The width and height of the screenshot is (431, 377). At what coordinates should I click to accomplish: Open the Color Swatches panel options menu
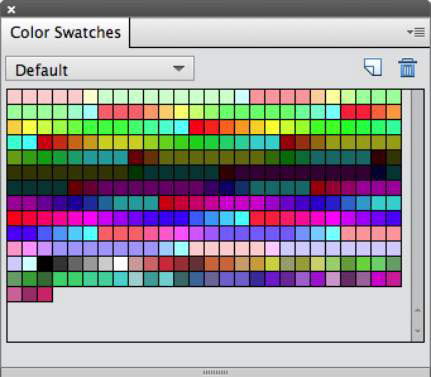click(416, 32)
